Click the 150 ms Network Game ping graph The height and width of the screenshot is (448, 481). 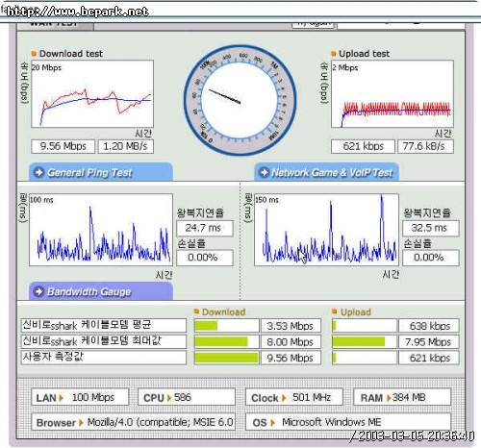click(326, 230)
